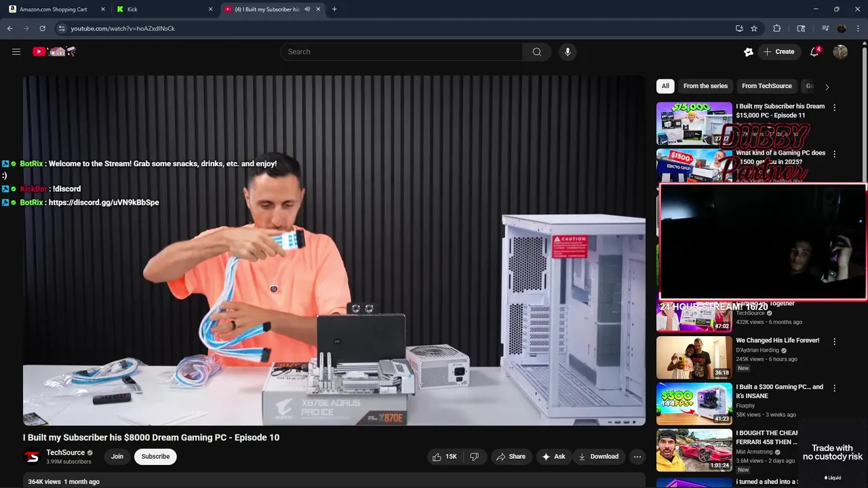The width and height of the screenshot is (868, 488).
Task: Open options for $300 Gaming PC video
Action: (x=834, y=388)
